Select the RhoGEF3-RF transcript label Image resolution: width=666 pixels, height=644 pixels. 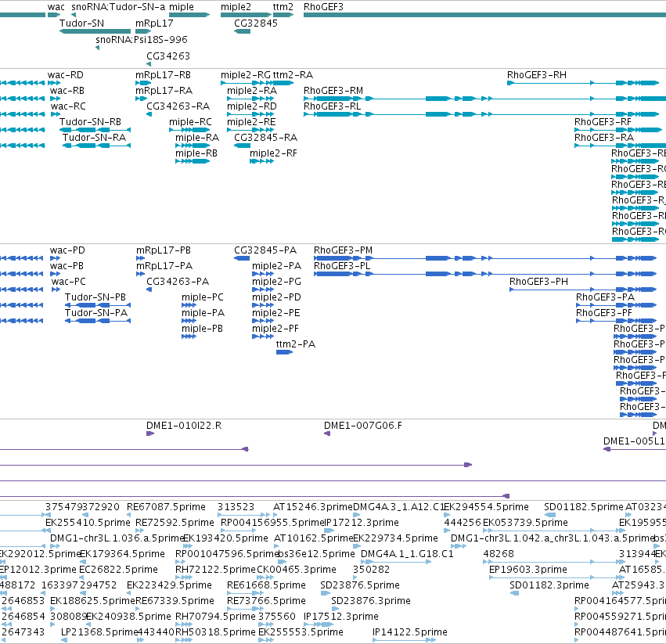pyautogui.click(x=603, y=122)
